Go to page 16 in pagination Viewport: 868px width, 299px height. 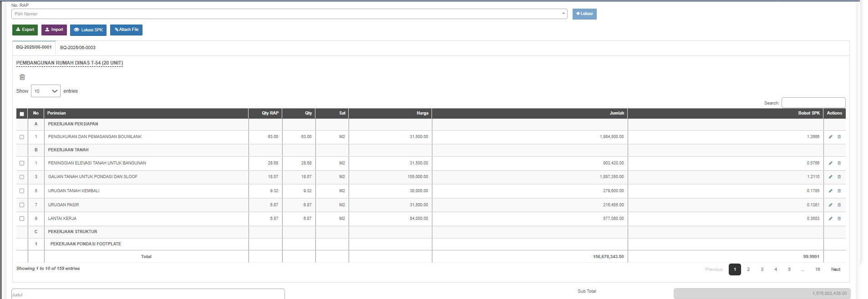tap(817, 269)
